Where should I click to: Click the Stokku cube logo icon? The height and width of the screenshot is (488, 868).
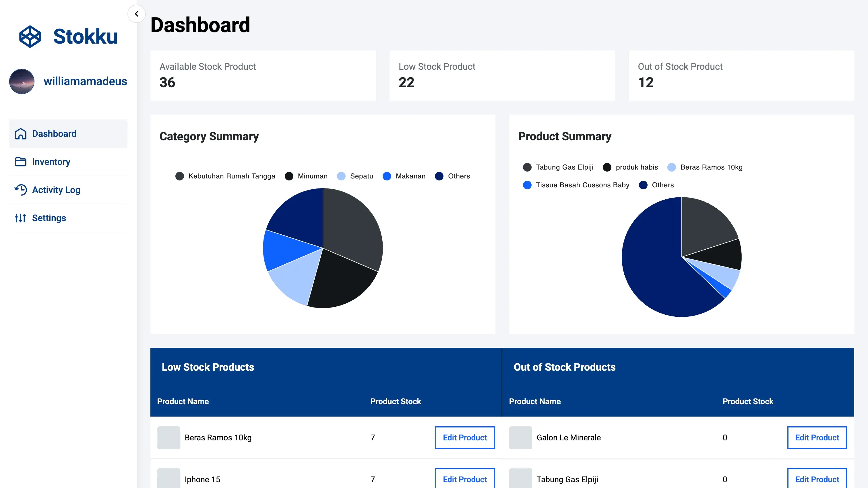pyautogui.click(x=30, y=36)
